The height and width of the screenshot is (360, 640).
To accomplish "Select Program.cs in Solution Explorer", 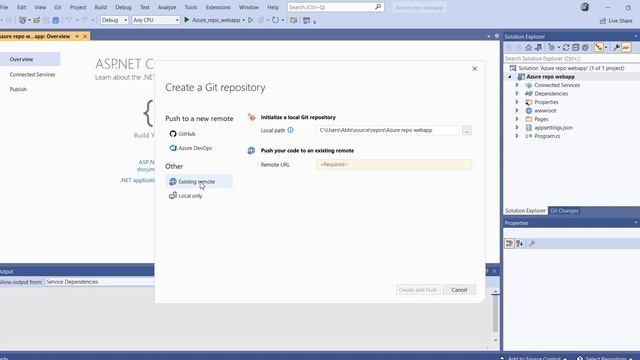I will [547, 136].
